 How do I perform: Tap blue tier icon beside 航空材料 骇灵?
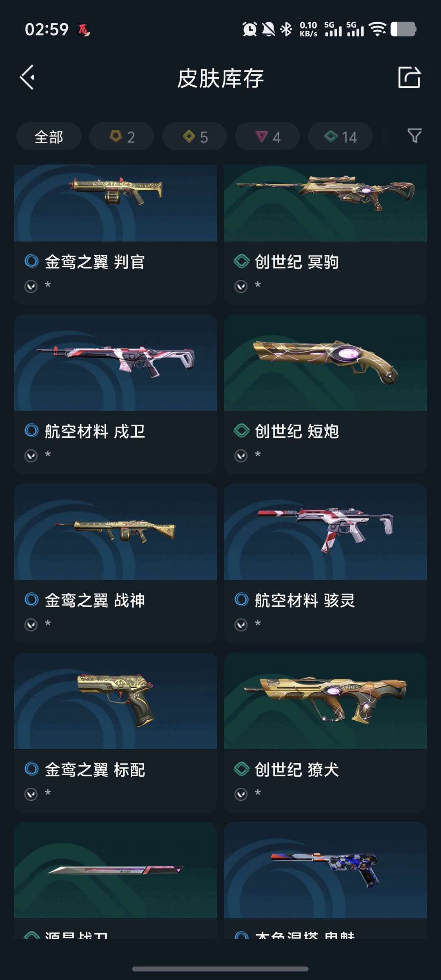click(241, 599)
